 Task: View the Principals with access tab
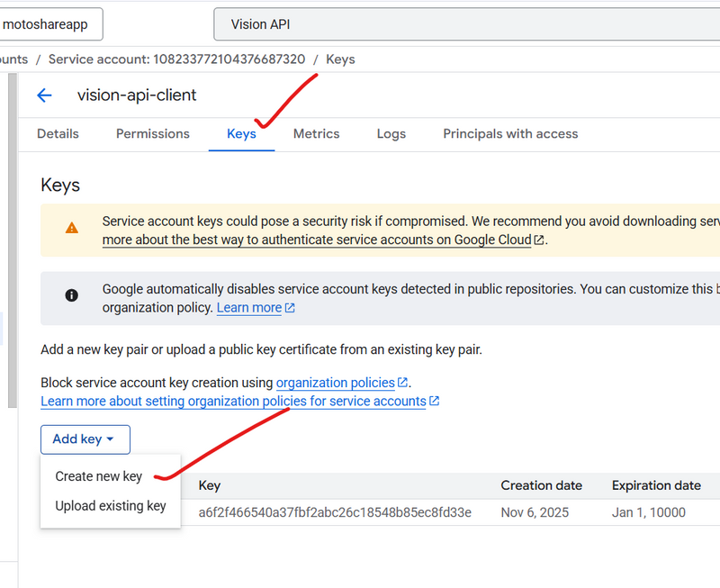point(510,133)
